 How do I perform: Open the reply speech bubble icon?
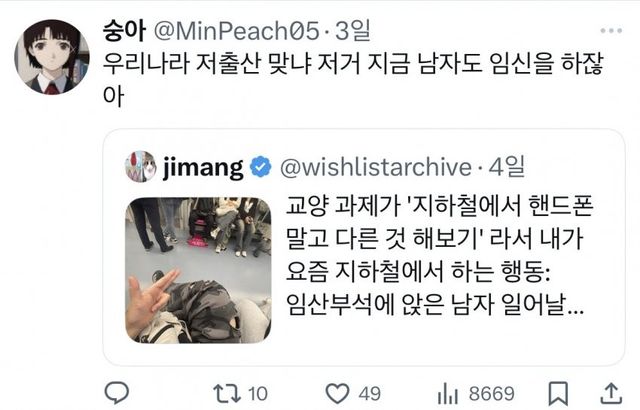pyautogui.click(x=117, y=393)
